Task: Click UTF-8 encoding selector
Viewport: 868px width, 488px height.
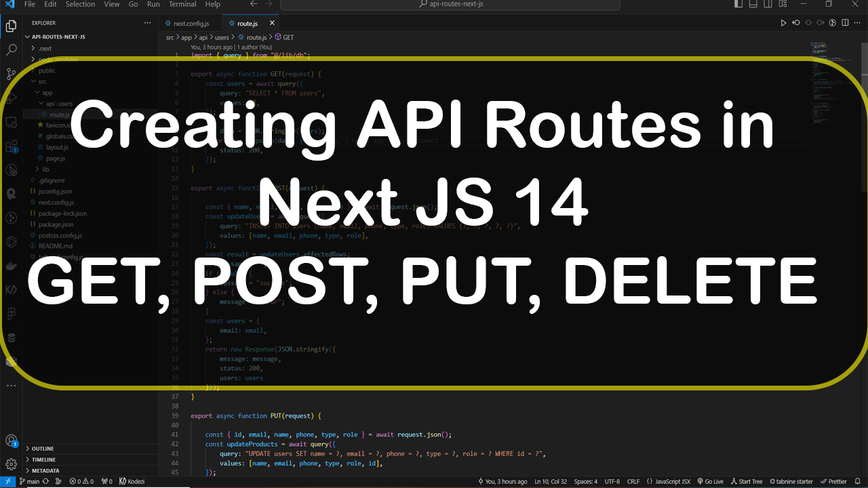Action: [x=612, y=481]
